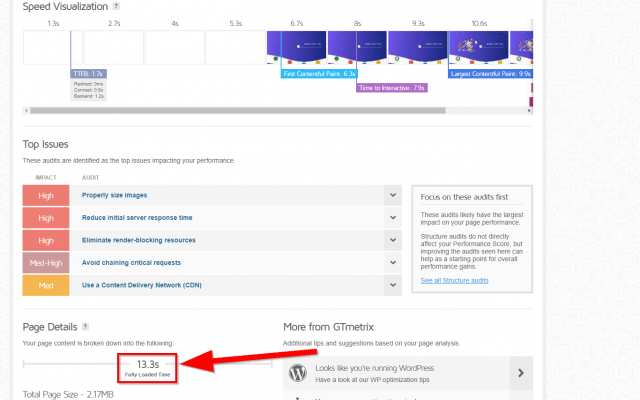The width and height of the screenshot is (640, 400).
Task: Click the filmstrip scrollbar right arrow
Action: point(529,111)
